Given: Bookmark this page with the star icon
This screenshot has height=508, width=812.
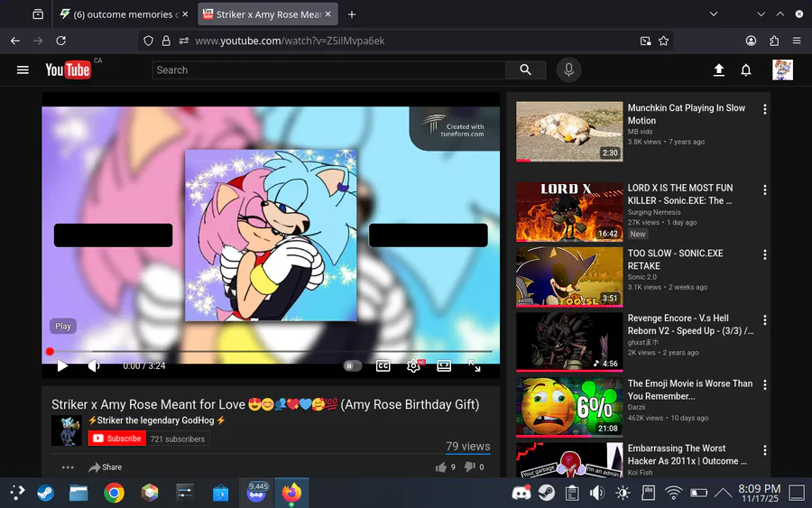Looking at the screenshot, I should (x=663, y=41).
